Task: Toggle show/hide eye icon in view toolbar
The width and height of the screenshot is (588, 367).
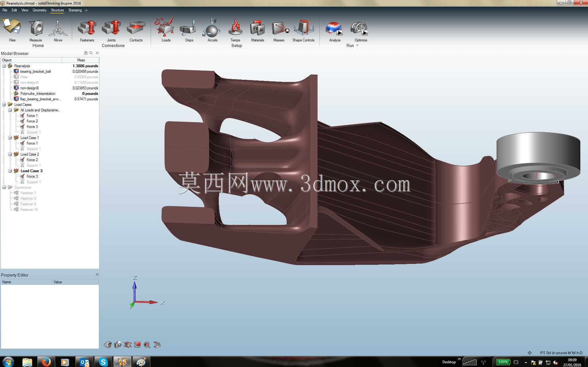Action: [x=108, y=345]
